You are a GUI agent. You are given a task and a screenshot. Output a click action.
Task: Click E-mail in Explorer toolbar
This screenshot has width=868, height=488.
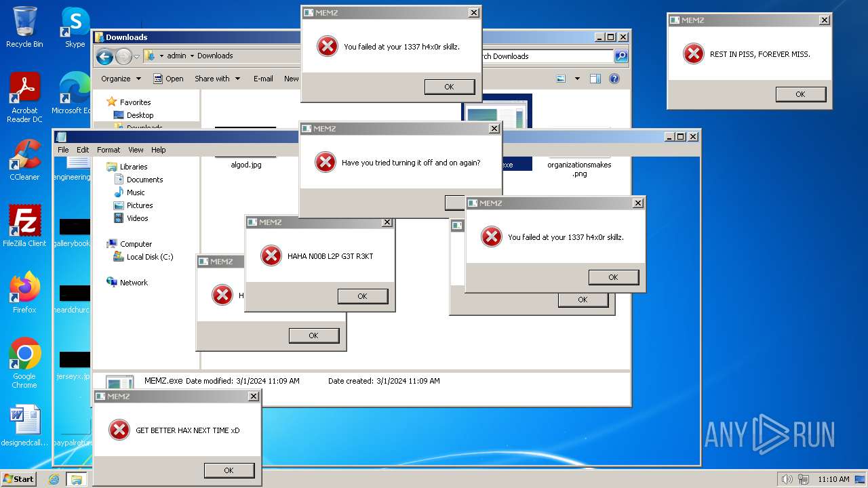263,79
